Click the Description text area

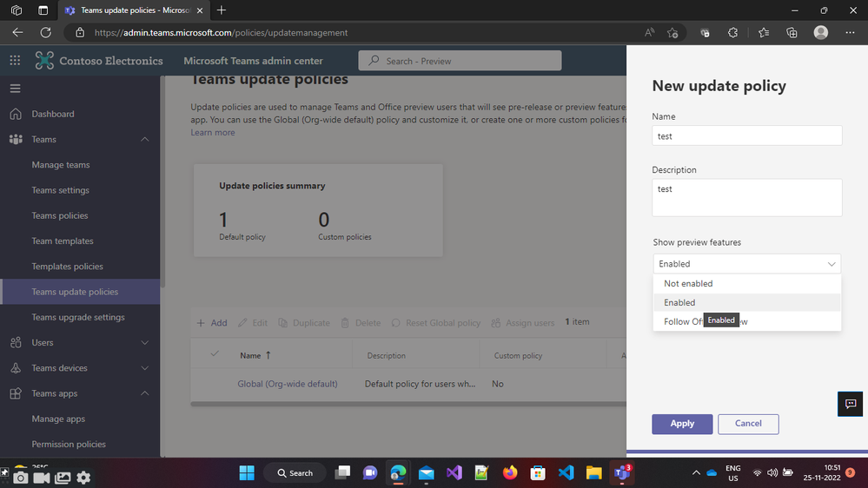[x=746, y=197]
